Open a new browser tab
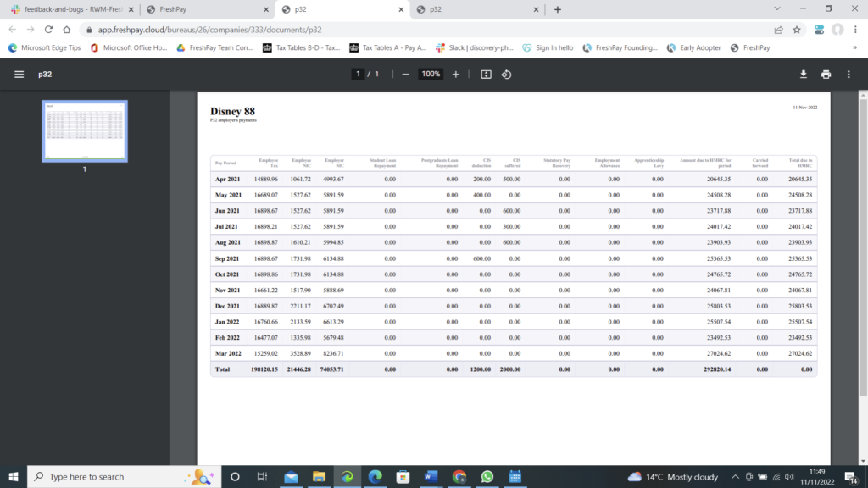The width and height of the screenshot is (868, 488). click(x=558, y=9)
